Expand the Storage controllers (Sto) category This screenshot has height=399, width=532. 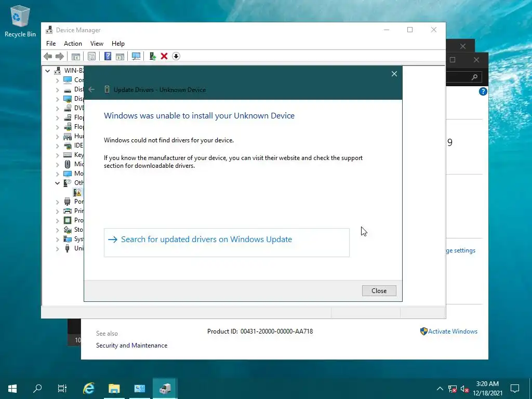pos(57,230)
